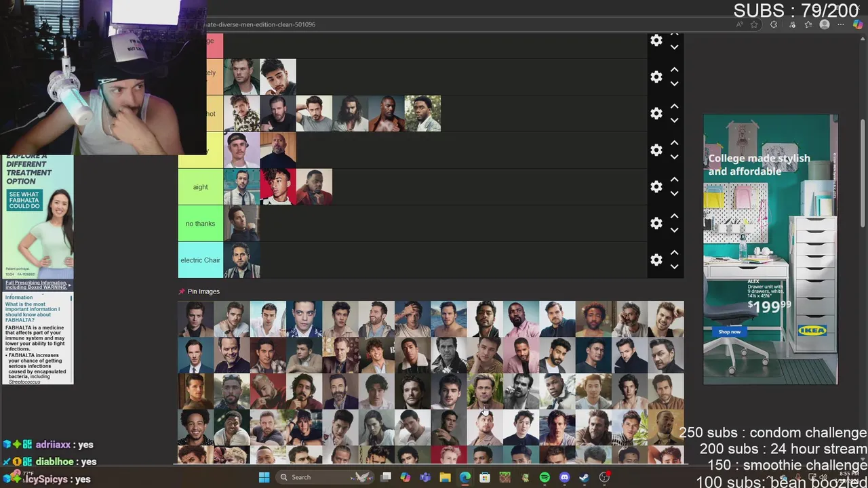Select the red-background photo in aight tier
This screenshot has width=868, height=488.
tap(278, 187)
